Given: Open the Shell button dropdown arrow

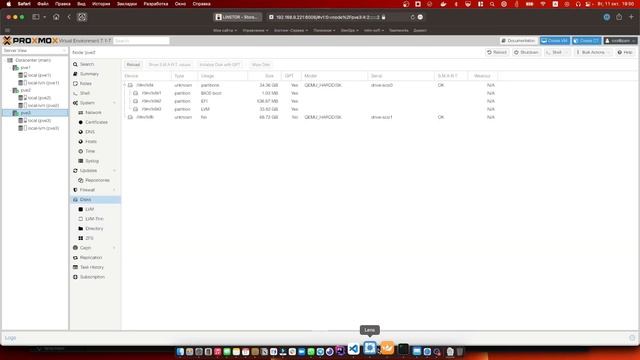Looking at the screenshot, I should 567,53.
